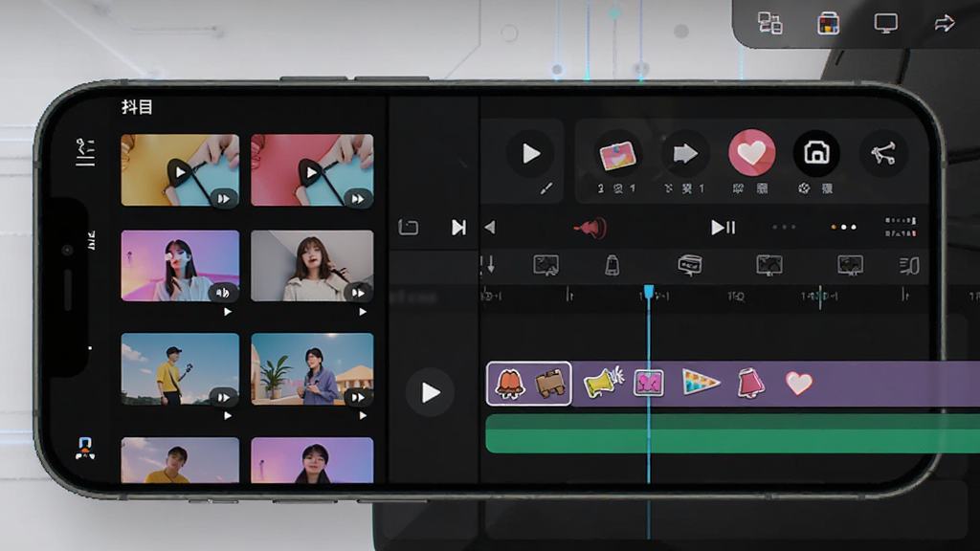The width and height of the screenshot is (980, 551).
Task: Open the caption bubble tool icon
Action: pyautogui.click(x=689, y=266)
